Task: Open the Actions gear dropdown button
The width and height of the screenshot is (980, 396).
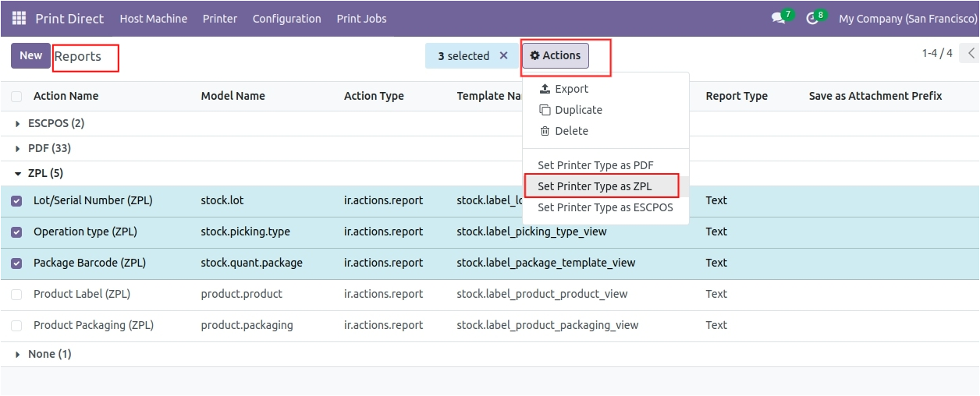Action: [x=556, y=55]
